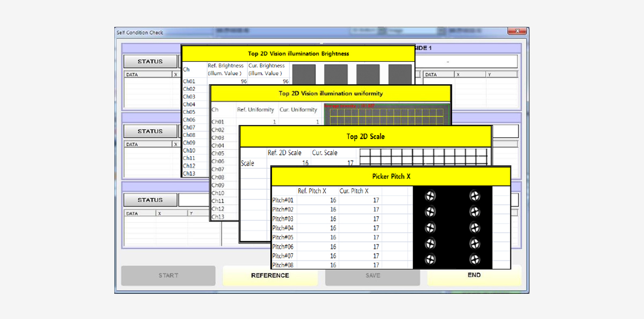Select the Pitch#04 row label
Image resolution: width=644 pixels, height=319 pixels.
pyautogui.click(x=283, y=228)
